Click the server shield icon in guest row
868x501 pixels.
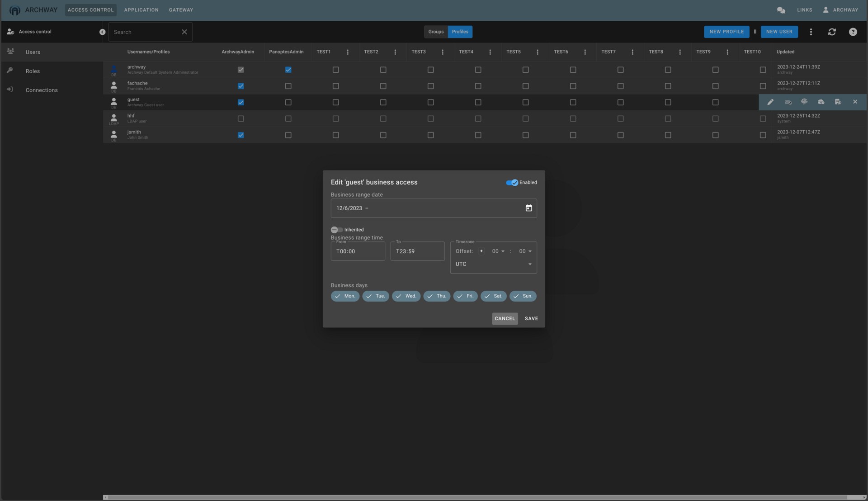tap(838, 102)
